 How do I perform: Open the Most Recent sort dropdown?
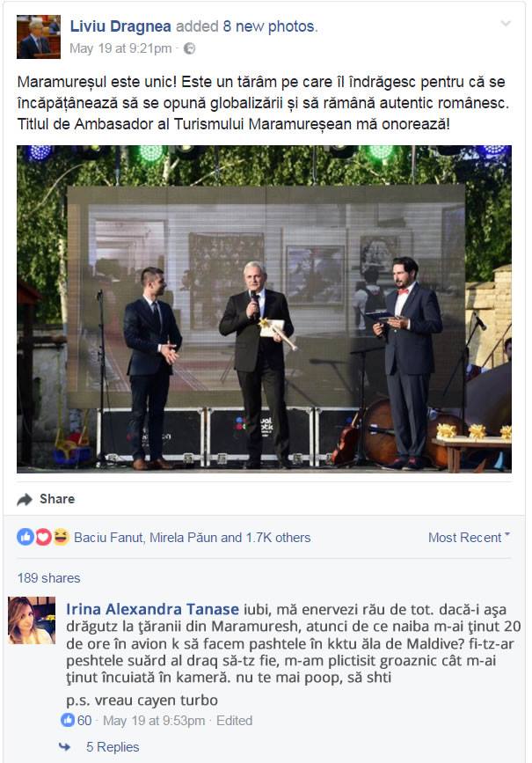click(469, 537)
